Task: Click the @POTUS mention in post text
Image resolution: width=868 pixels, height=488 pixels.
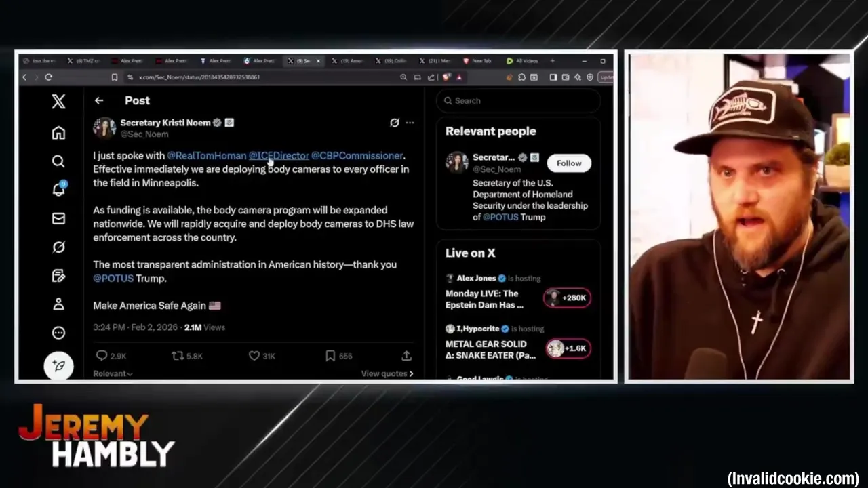Action: click(113, 278)
